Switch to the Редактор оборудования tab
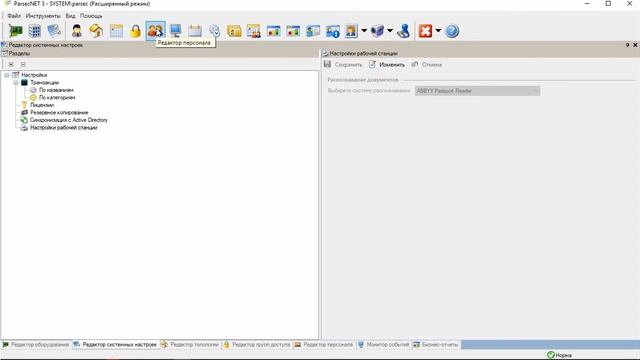The width and height of the screenshot is (640, 360). [36, 344]
